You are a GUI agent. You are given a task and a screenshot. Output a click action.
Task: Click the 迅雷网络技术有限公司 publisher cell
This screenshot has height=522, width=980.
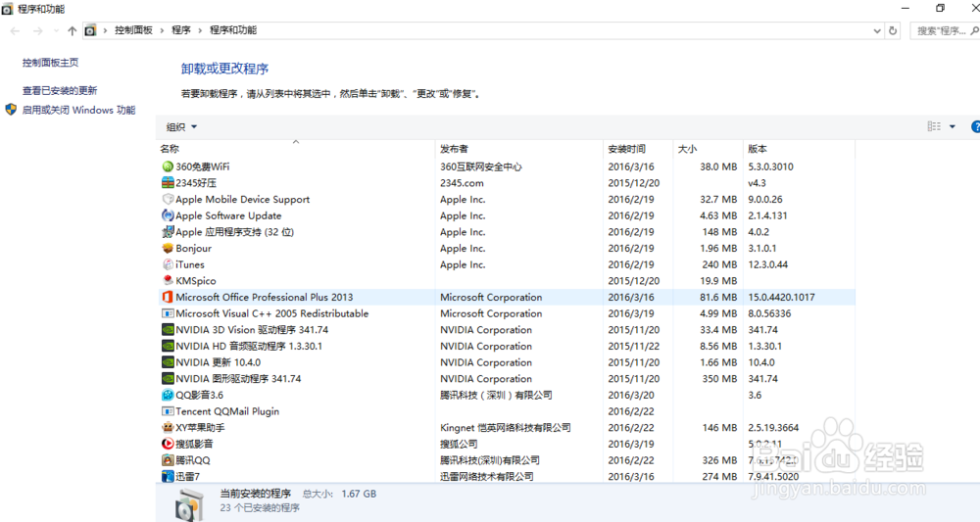pyautogui.click(x=487, y=476)
